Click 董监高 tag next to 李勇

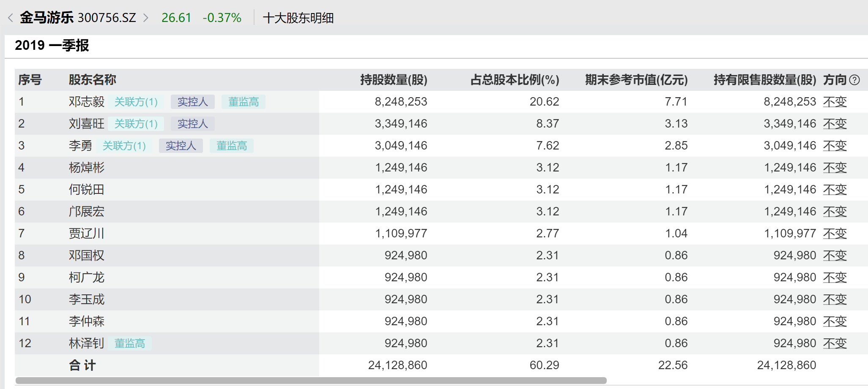click(x=231, y=146)
